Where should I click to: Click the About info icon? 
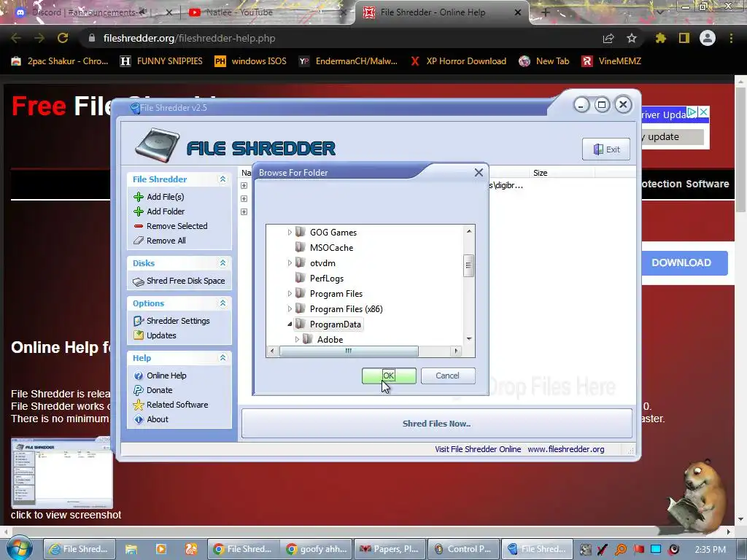[x=139, y=419]
